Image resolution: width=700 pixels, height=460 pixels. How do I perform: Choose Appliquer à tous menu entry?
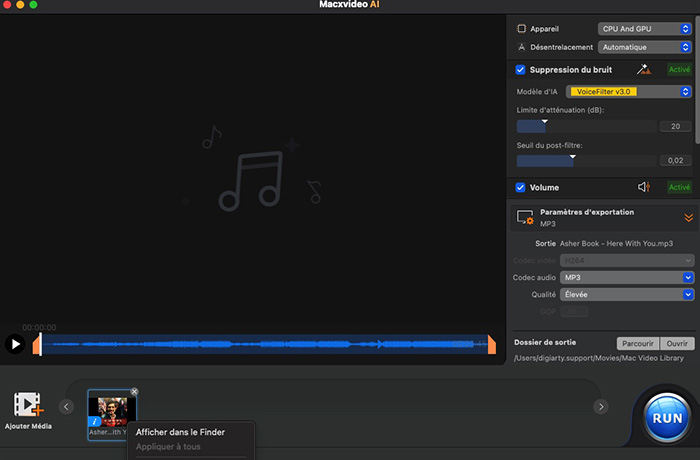(168, 447)
